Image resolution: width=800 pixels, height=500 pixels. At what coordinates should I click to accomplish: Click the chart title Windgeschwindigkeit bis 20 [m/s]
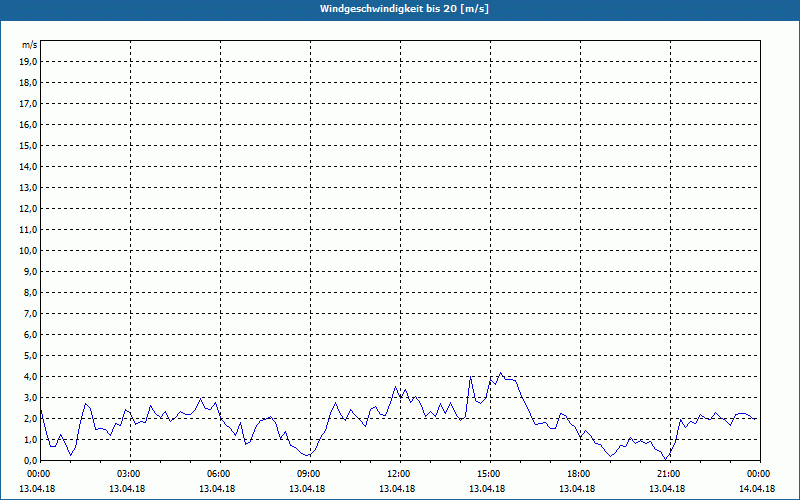[404, 9]
